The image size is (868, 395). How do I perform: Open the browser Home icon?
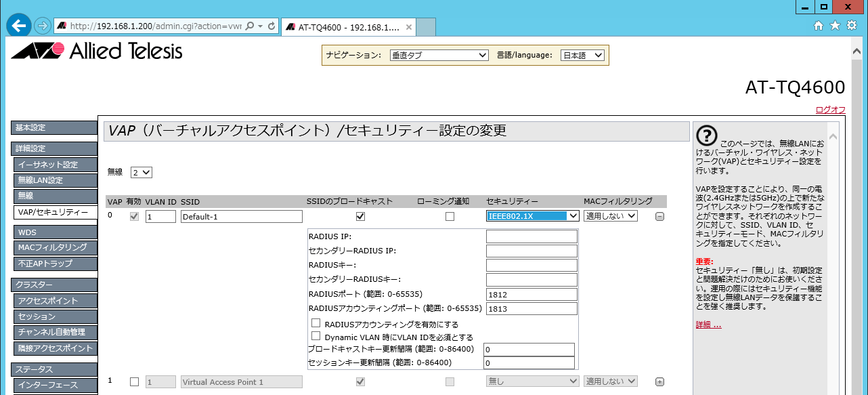819,26
